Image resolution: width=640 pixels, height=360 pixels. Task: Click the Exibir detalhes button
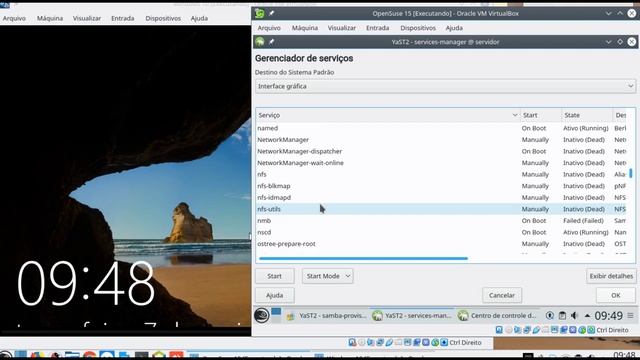coord(611,276)
